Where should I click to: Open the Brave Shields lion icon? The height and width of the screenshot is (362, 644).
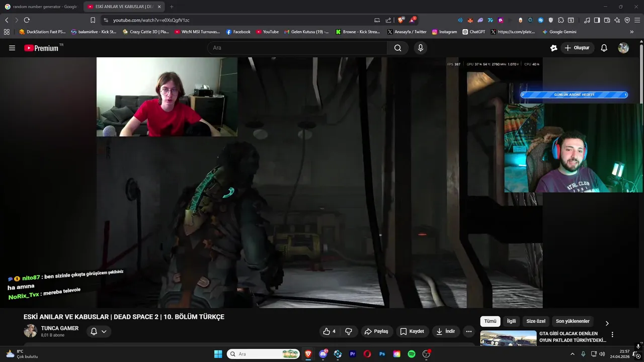[x=401, y=20]
